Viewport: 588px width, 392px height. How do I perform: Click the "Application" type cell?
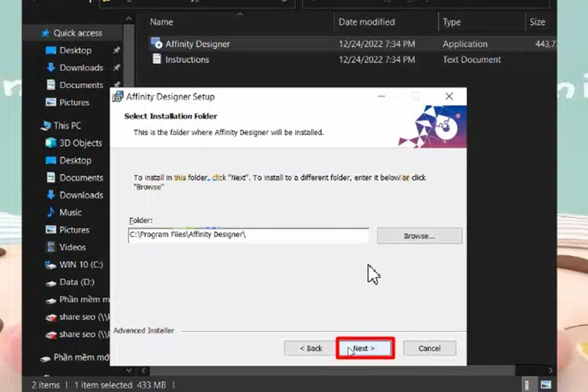(465, 44)
